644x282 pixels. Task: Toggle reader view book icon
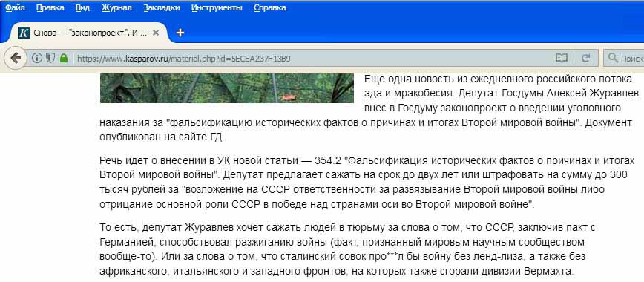562,59
